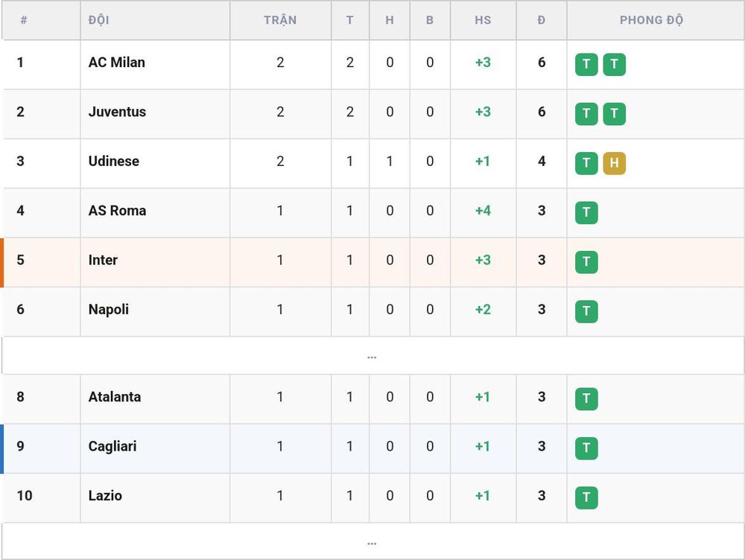Click Udinese's yellow H draw badge
745x560 pixels.
[615, 163]
